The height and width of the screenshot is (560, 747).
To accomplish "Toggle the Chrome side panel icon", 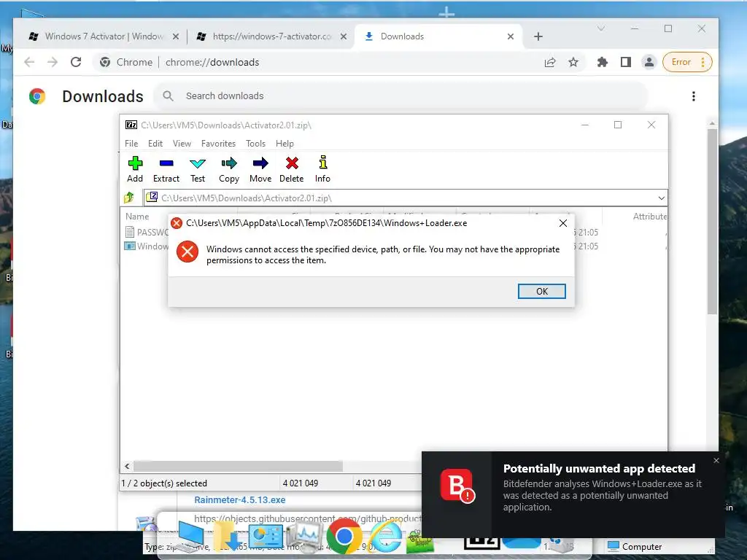I will 625,62.
